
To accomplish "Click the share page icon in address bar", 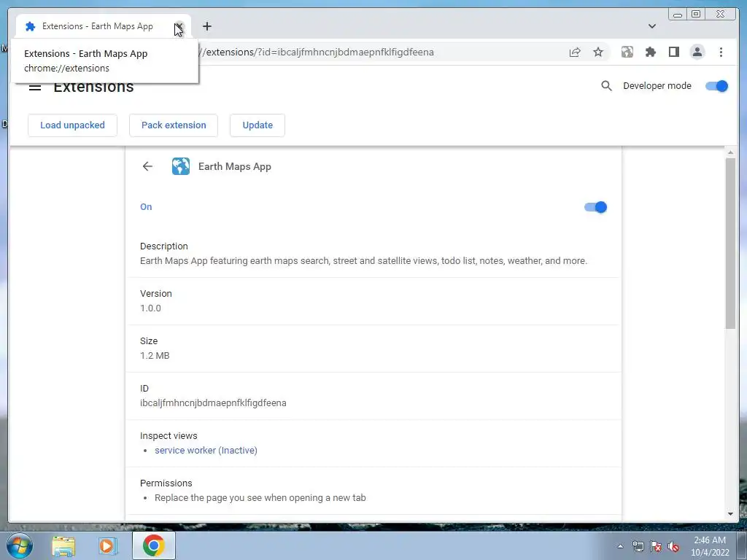I will point(575,52).
